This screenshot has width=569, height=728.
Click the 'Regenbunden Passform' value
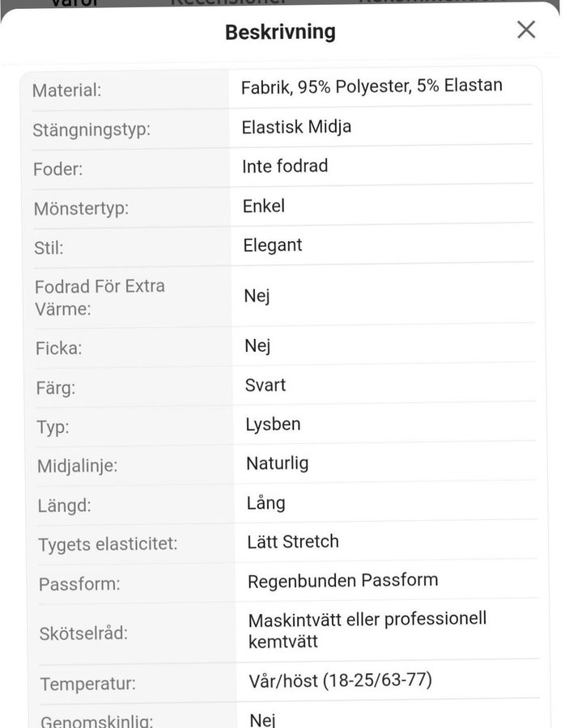tap(343, 581)
